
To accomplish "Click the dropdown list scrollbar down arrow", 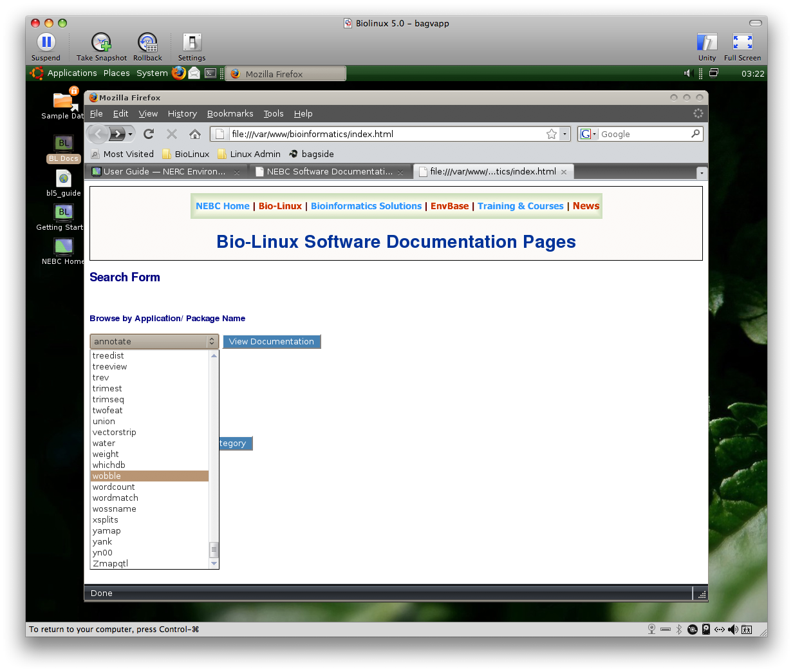I will point(214,564).
